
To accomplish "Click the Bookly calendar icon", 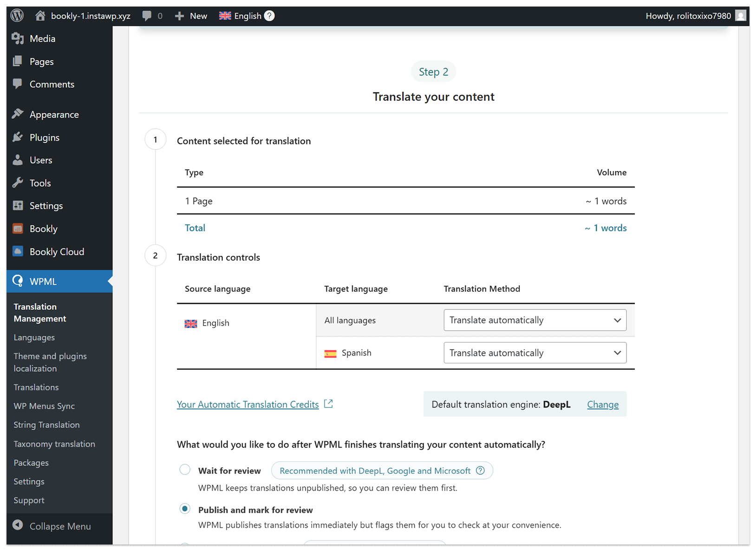I will coord(18,229).
